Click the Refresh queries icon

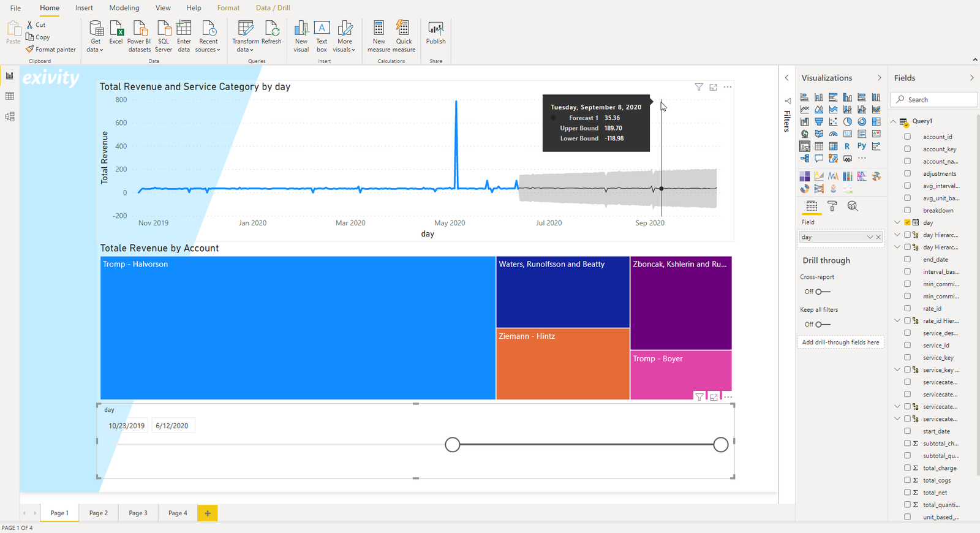(271, 33)
